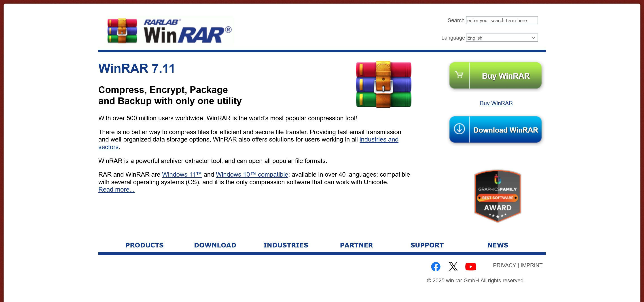Click the 'With over 500 million users' sentence
The image size is (644, 302).
point(227,118)
